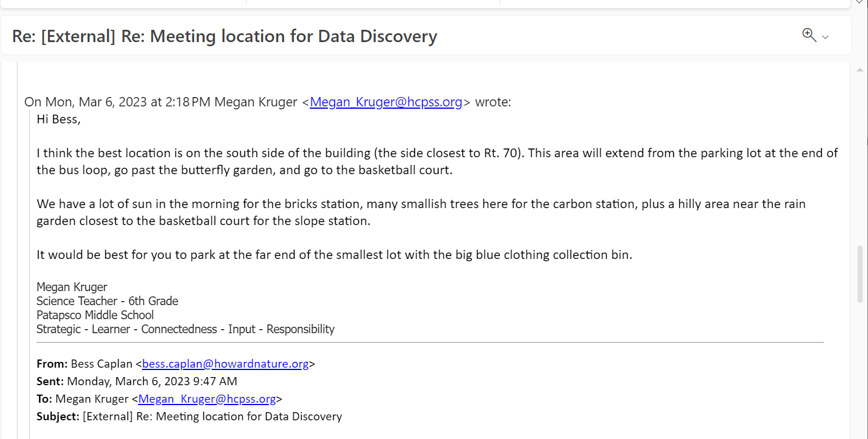
Task: Click the Strategic - Learner - Connectedness line
Action: point(185,329)
